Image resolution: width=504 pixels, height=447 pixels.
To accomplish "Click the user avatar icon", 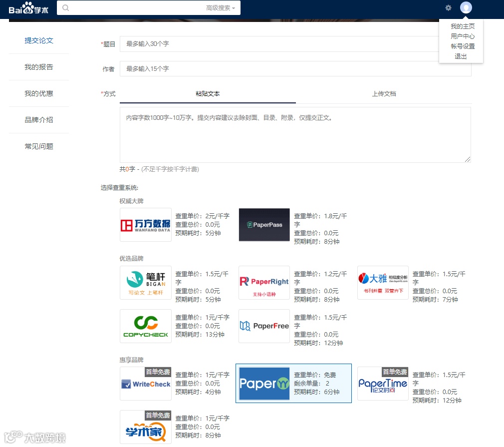I will [466, 7].
